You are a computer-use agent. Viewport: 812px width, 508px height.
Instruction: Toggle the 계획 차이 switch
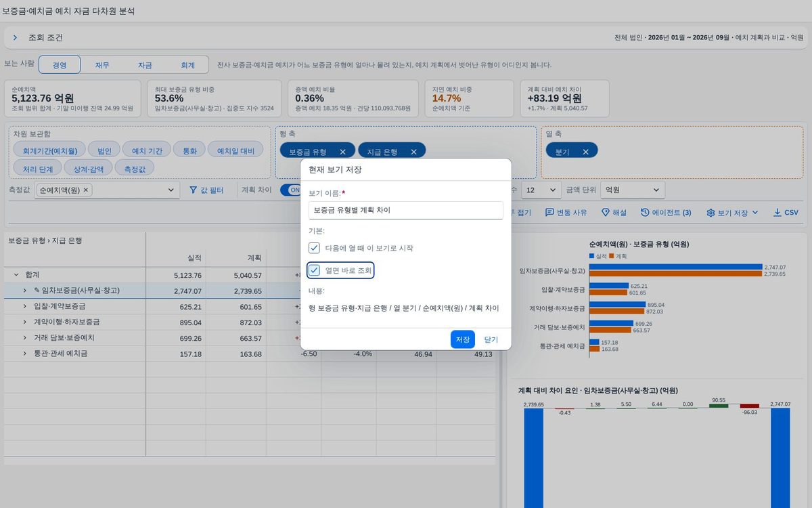coord(291,190)
